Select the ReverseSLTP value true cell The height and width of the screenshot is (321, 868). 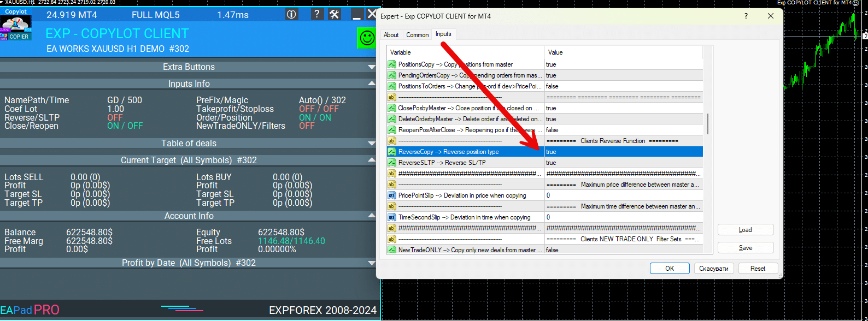pos(623,163)
